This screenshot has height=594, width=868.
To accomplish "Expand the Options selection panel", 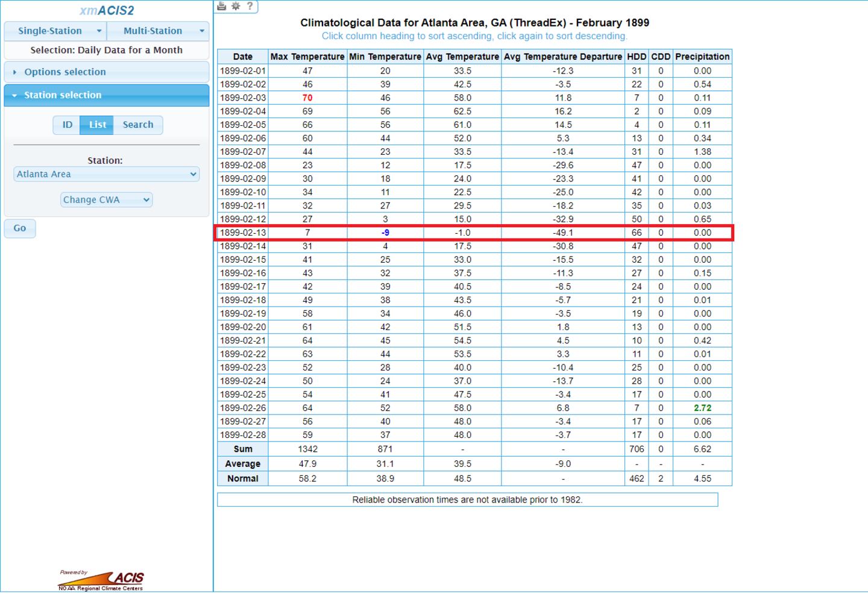I will [x=107, y=72].
